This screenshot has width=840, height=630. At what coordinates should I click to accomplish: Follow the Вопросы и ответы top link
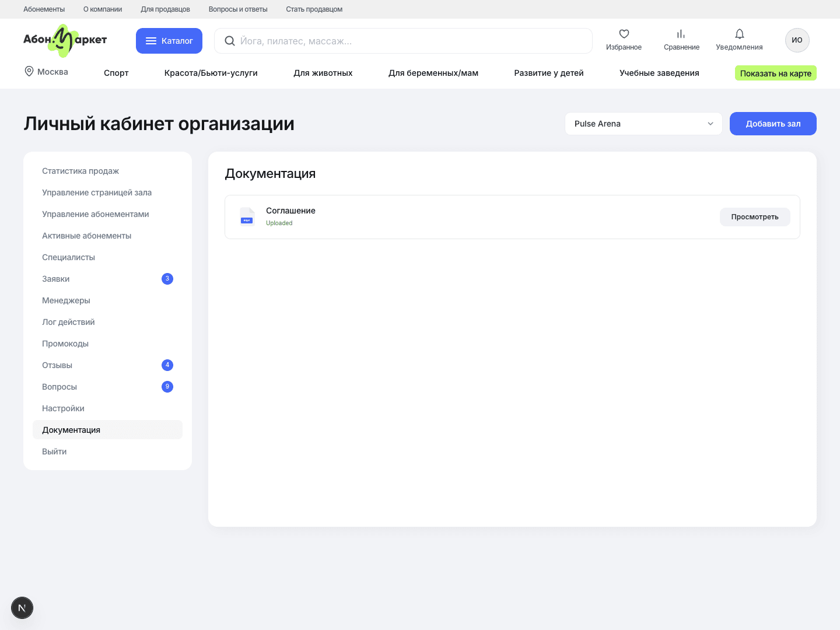coord(238,9)
